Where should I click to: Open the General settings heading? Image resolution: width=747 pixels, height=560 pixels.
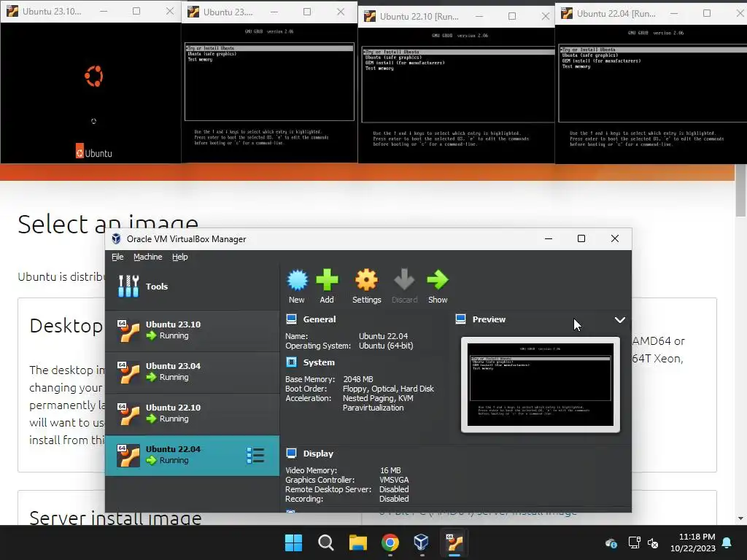320,319
